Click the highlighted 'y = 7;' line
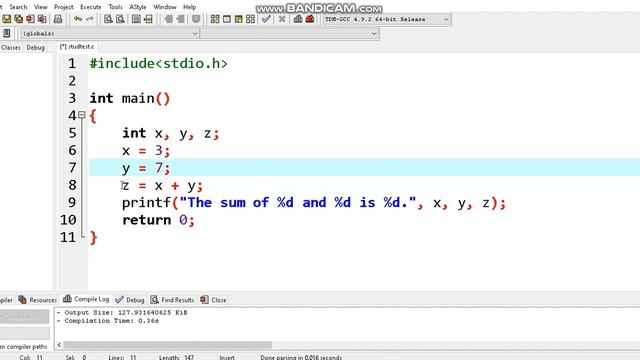 364,168
